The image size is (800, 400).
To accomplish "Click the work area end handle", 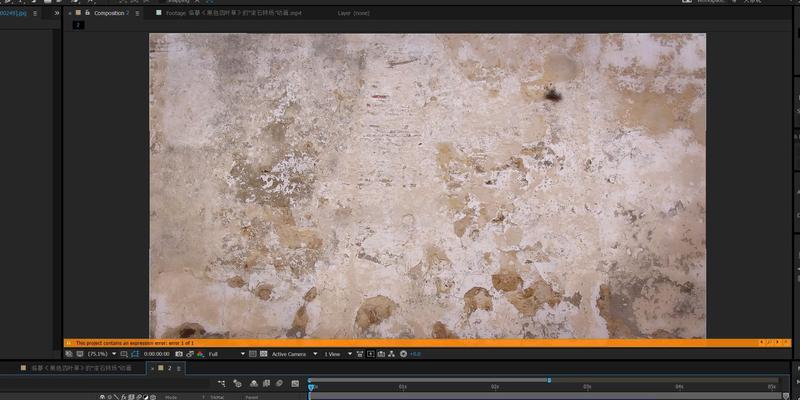I will 549,380.
